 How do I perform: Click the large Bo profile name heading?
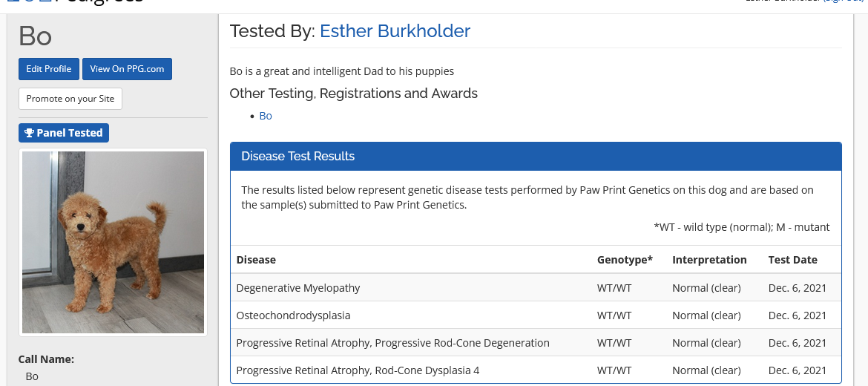[x=36, y=36]
